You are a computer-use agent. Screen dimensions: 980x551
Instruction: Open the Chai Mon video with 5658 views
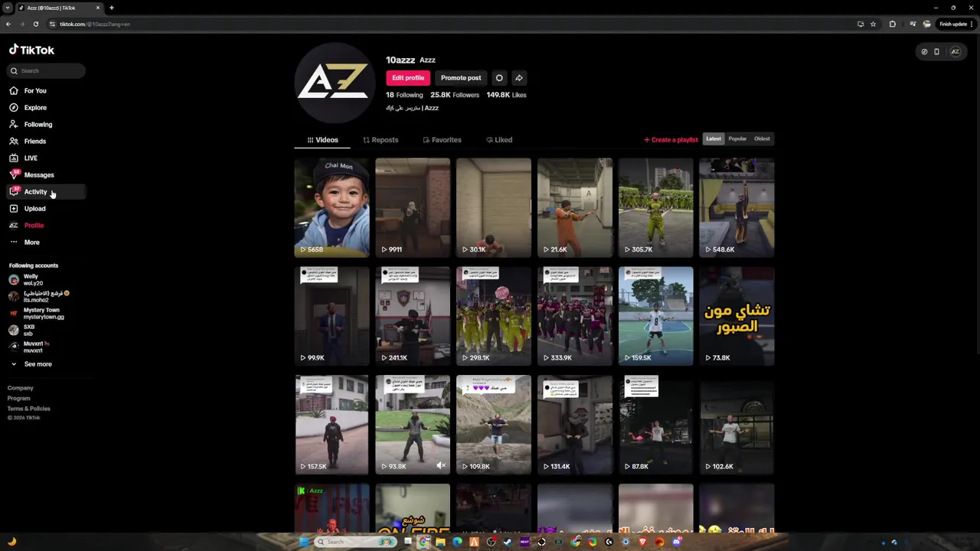332,207
